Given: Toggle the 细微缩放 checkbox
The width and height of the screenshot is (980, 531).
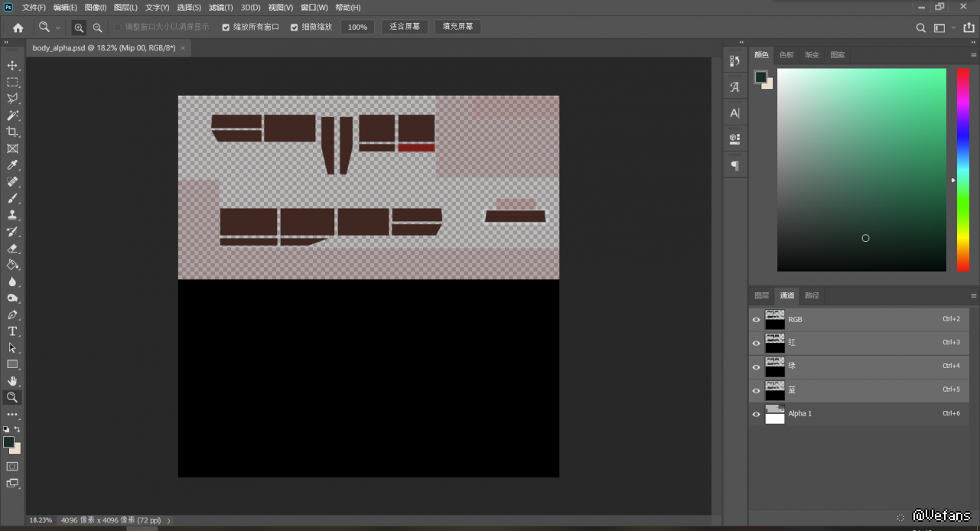Looking at the screenshot, I should click(294, 28).
